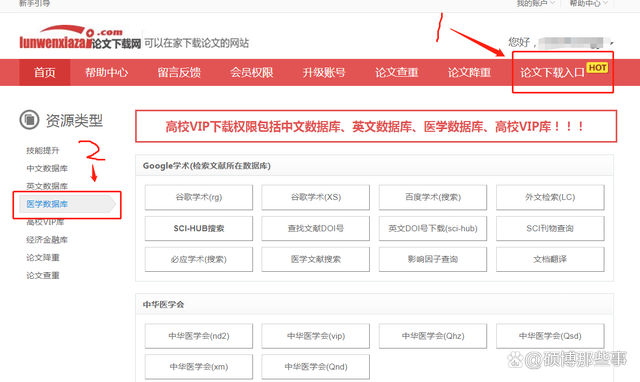Click the 高校VIP下载权限 banner text
640x382 pixels.
click(x=375, y=127)
